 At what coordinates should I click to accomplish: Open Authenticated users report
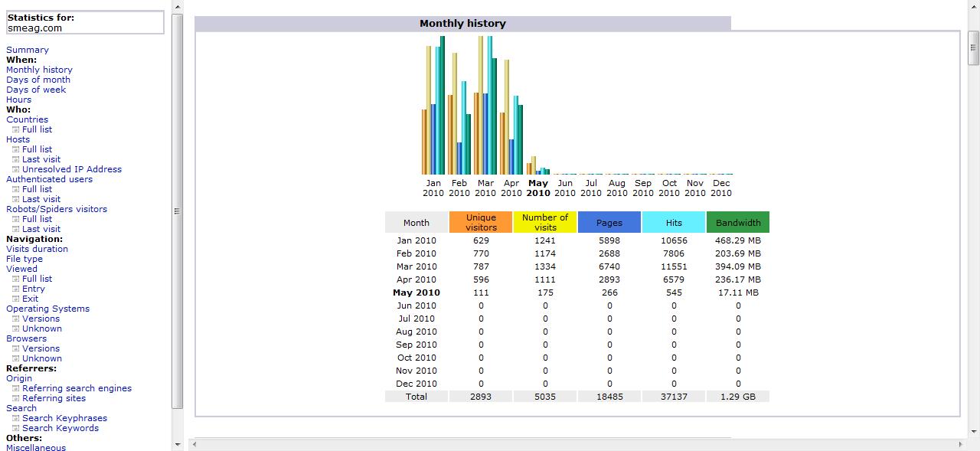pyautogui.click(x=49, y=179)
